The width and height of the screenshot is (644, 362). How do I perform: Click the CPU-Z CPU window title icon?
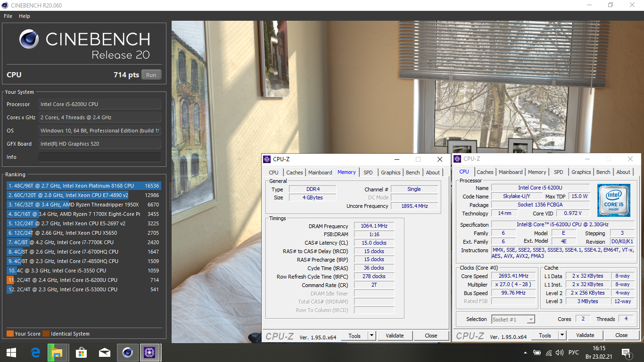click(x=457, y=159)
